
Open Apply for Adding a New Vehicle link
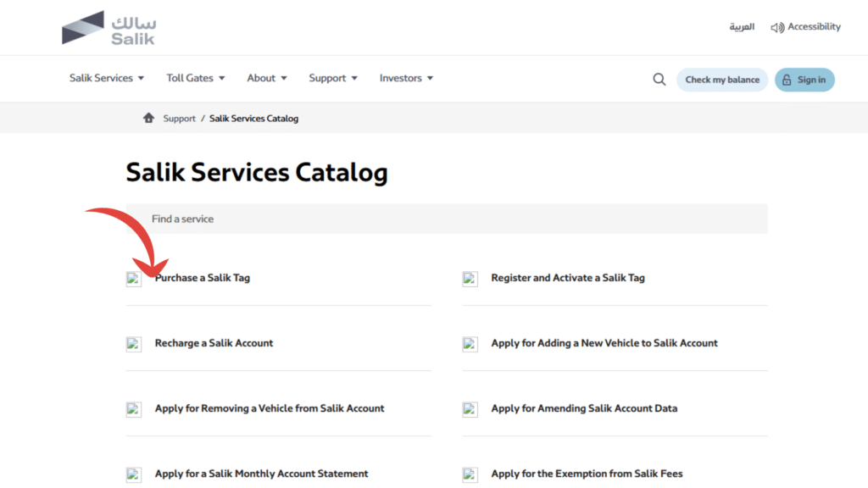(x=604, y=343)
